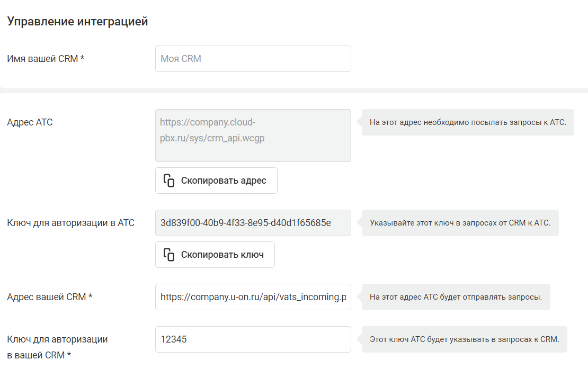This screenshot has height=378, width=588.
Task: Select the АТС authorization key field
Action: point(253,223)
